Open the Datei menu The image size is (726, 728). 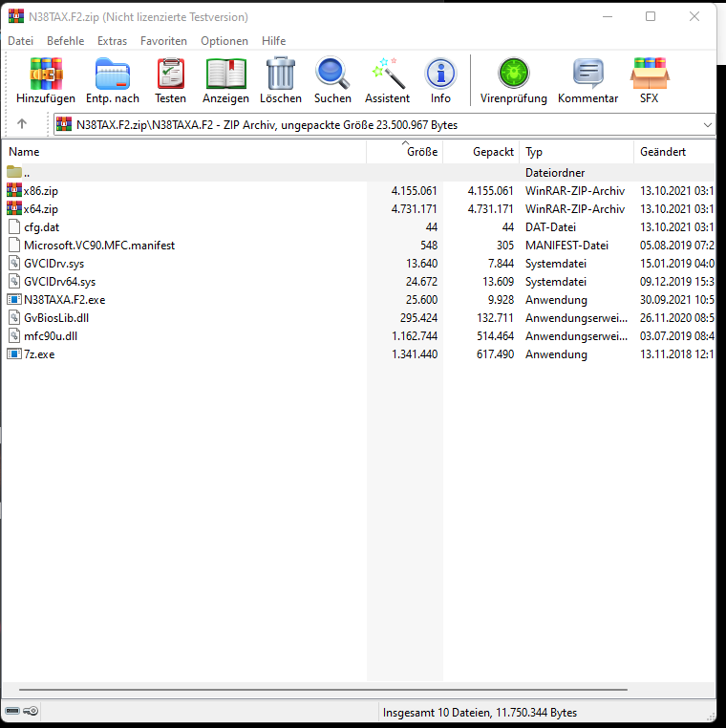[20, 41]
